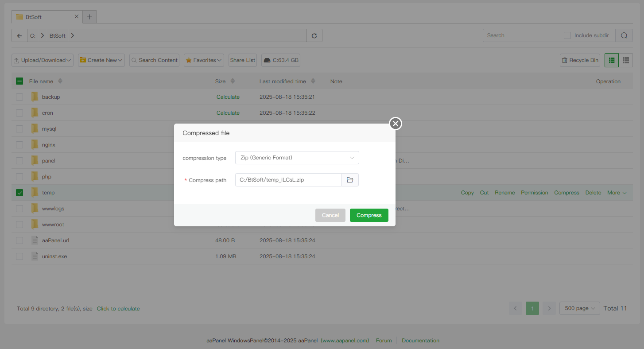Click the refresh icon next to path bar
644x349 pixels.
(314, 36)
